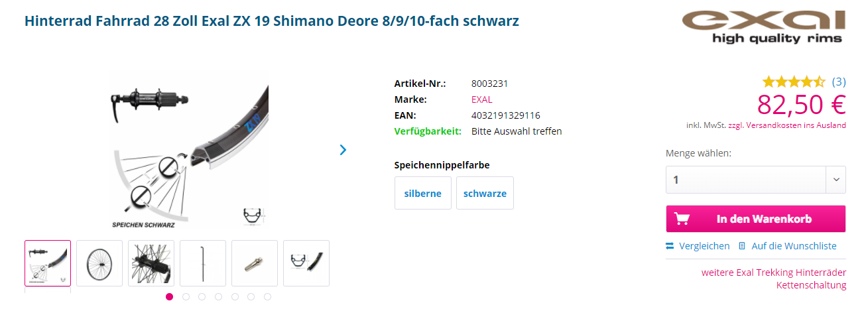Click the star rating icons
Viewport: 868px width, 309px height.
pos(794,82)
